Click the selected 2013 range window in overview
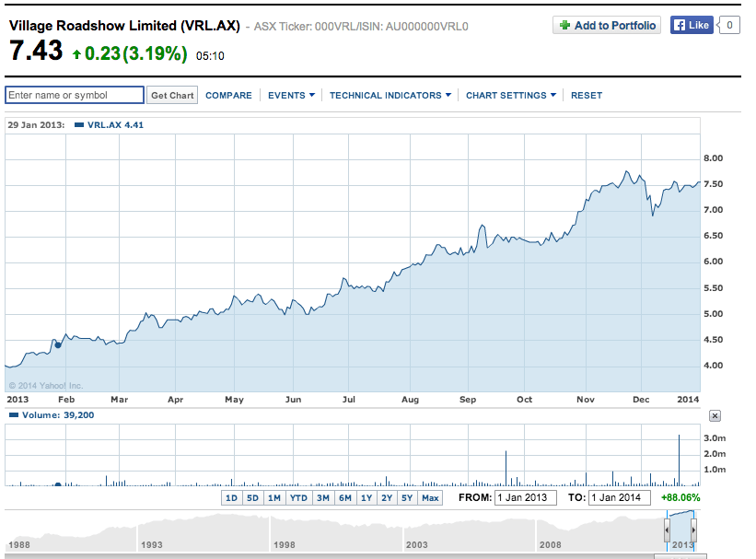Viewport: 756px width, 559px height. pos(680,530)
